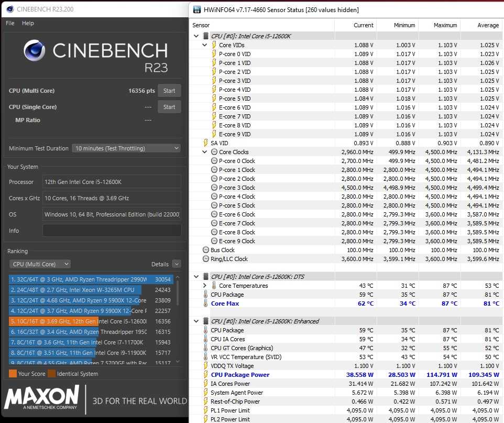Click the lightning icon beside P-core 0 VID
The height and width of the screenshot is (423, 504).
click(x=214, y=54)
